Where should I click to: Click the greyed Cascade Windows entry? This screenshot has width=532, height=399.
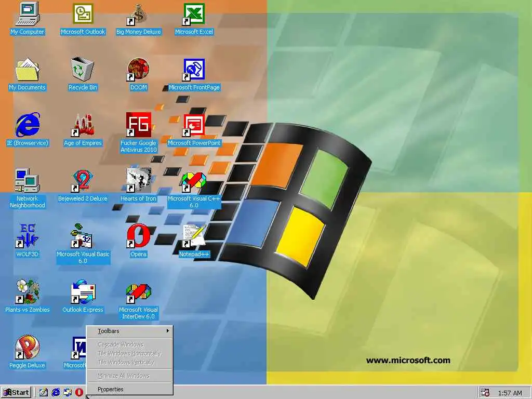point(130,344)
